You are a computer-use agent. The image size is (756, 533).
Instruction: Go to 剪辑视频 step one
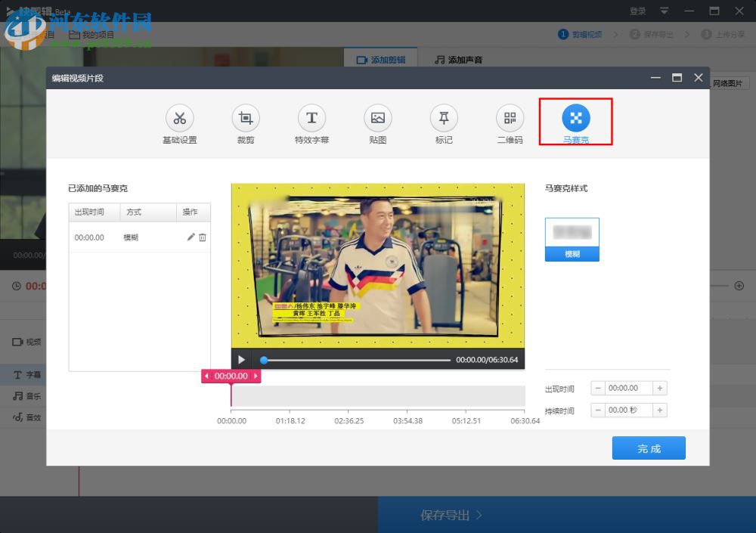pyautogui.click(x=580, y=34)
